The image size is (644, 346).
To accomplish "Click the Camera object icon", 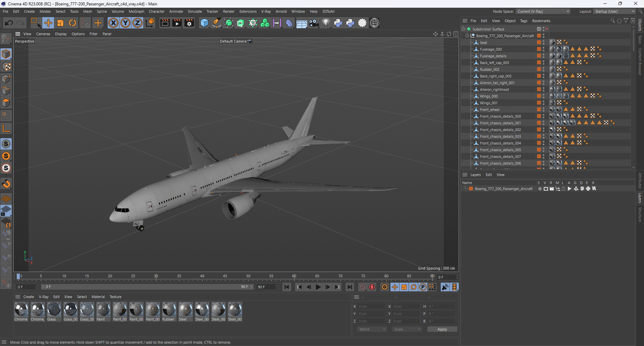I will 314,23.
